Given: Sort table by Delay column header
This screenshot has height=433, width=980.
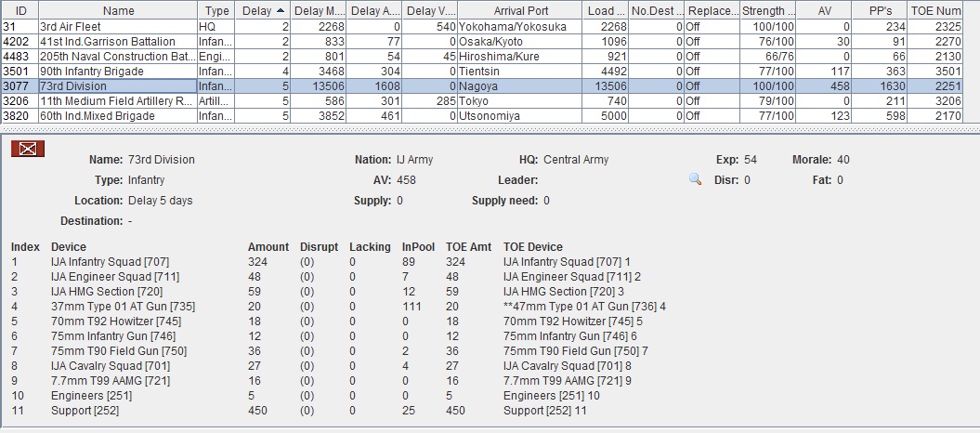Looking at the screenshot, I should [260, 10].
